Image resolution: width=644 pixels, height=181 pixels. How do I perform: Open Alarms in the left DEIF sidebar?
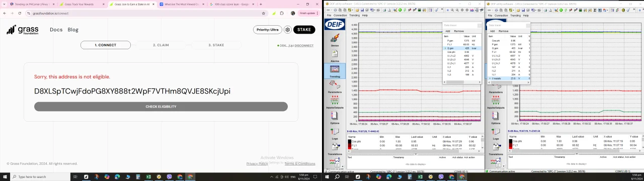[335, 55]
